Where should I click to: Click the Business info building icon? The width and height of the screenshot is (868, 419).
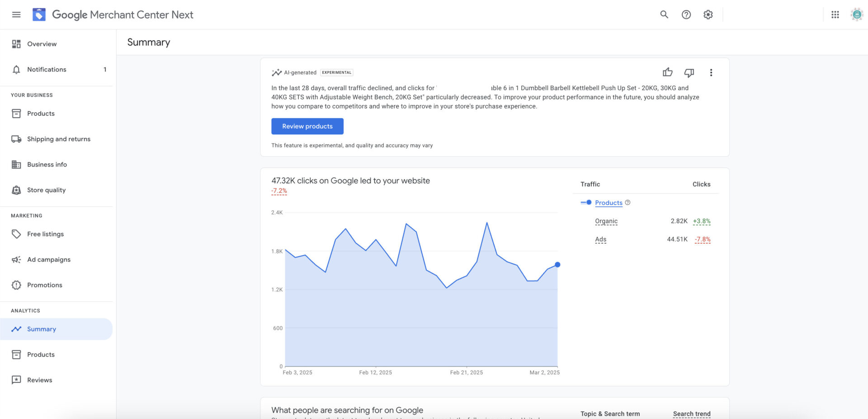click(16, 164)
